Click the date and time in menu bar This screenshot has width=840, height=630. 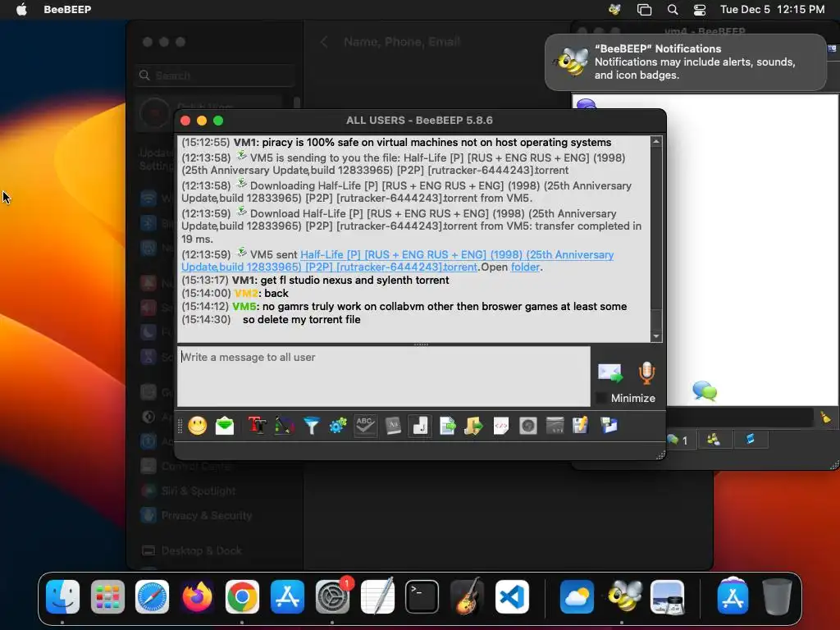pos(772,9)
